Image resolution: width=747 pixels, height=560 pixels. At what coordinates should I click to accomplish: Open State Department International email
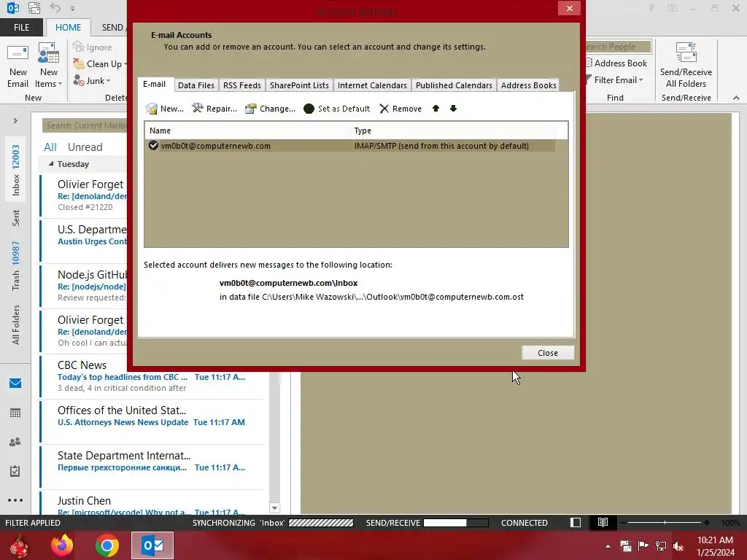pos(152,467)
